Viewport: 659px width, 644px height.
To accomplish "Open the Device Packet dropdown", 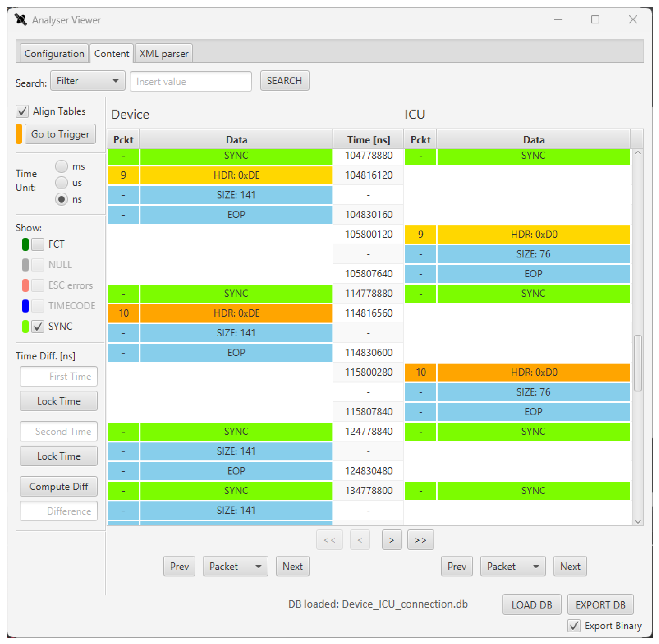I will (235, 566).
